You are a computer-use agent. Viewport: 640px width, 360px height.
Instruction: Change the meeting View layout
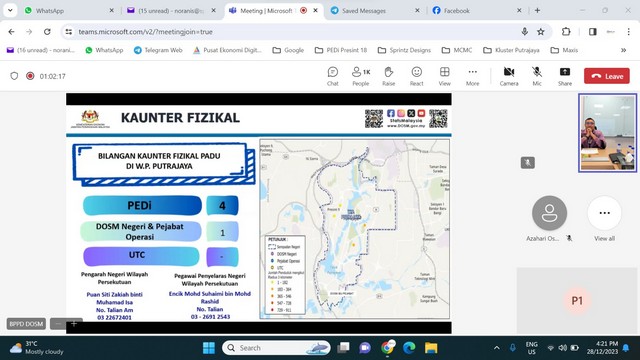pos(444,76)
